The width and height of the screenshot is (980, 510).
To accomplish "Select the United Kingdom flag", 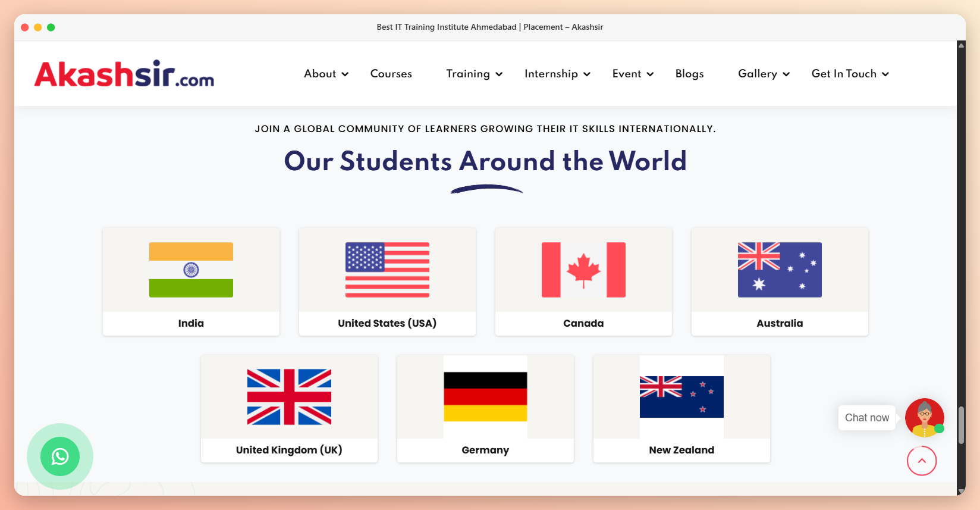I will [x=289, y=397].
